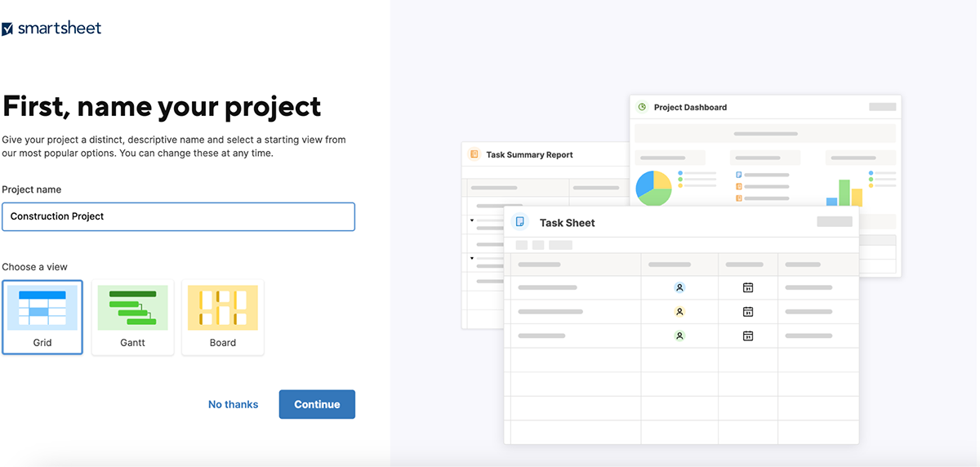Click the pie chart in Project Dashboard
980x467 pixels.
(653, 188)
